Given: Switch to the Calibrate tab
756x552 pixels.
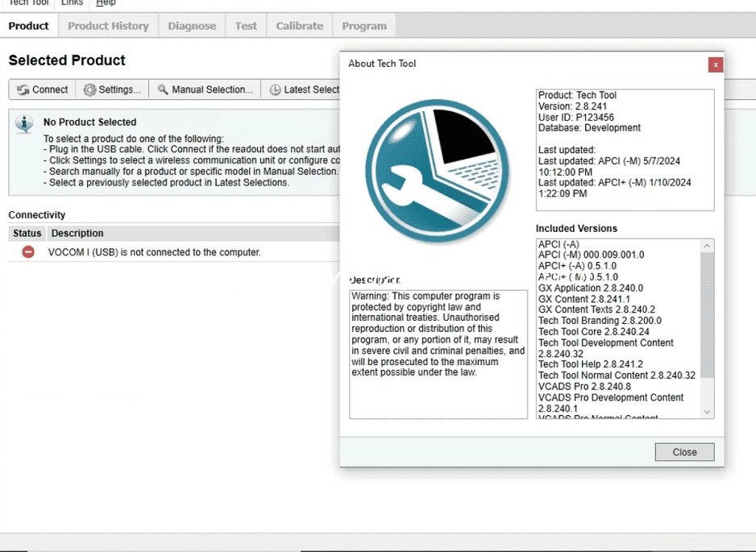Looking at the screenshot, I should 299,25.
